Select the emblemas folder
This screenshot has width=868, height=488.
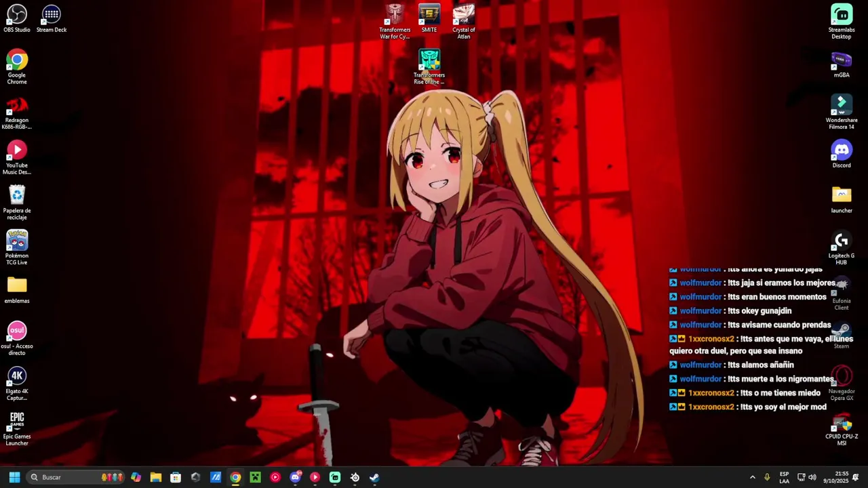click(17, 290)
